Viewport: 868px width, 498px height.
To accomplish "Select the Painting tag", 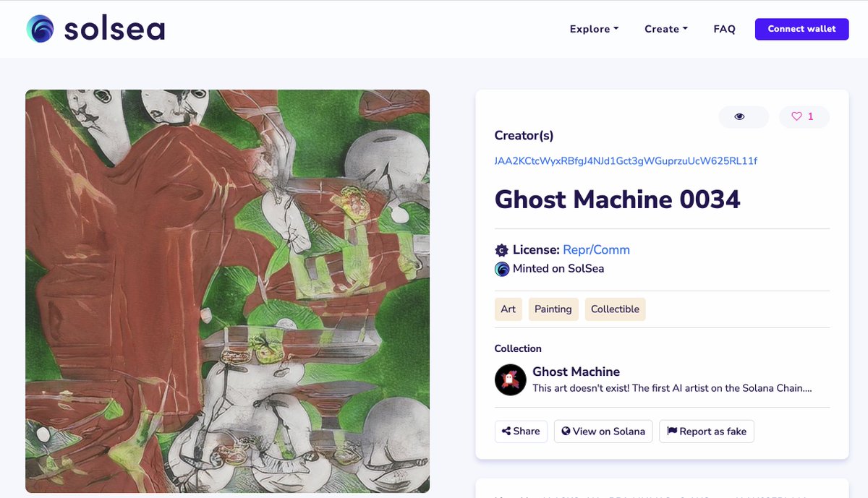I will click(553, 309).
